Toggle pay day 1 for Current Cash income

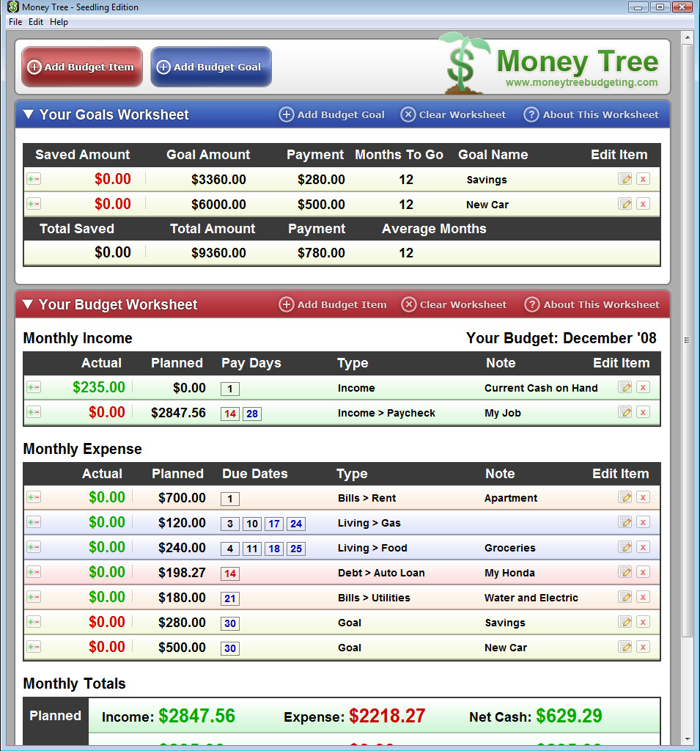coord(230,389)
